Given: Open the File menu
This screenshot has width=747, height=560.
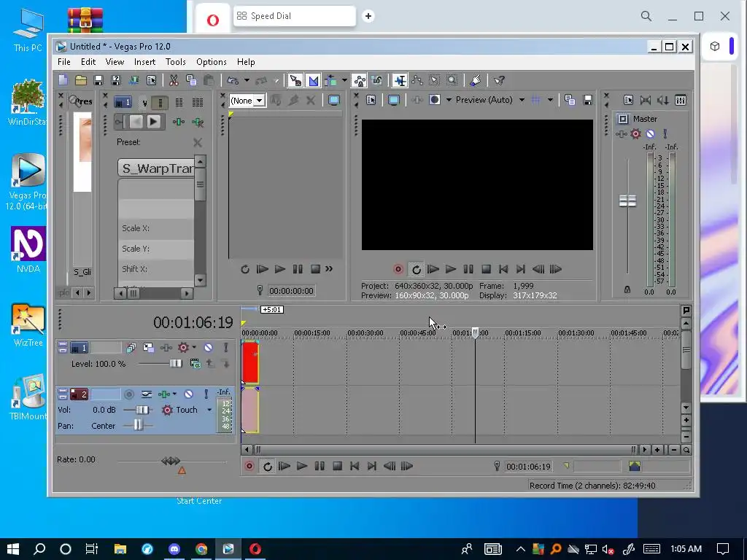Looking at the screenshot, I should pyautogui.click(x=64, y=62).
